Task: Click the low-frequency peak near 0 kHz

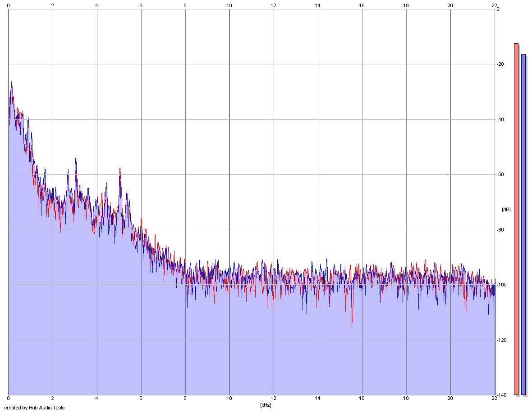Action: tap(11, 83)
